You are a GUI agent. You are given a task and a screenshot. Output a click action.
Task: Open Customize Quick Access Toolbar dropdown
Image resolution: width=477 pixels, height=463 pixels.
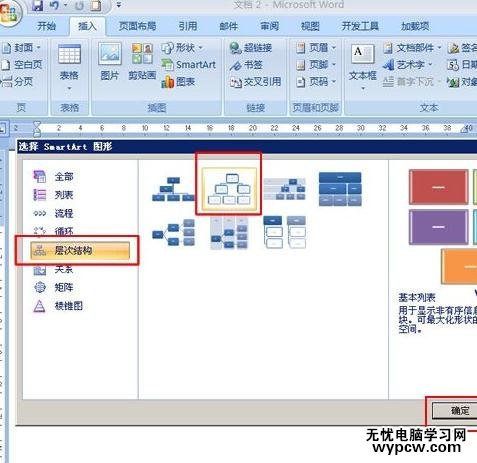(118, 5)
